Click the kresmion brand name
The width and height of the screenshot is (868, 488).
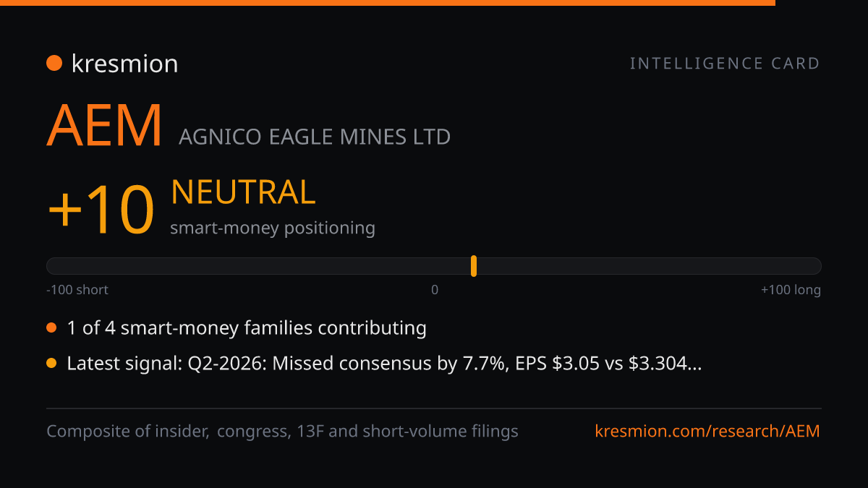[124, 64]
